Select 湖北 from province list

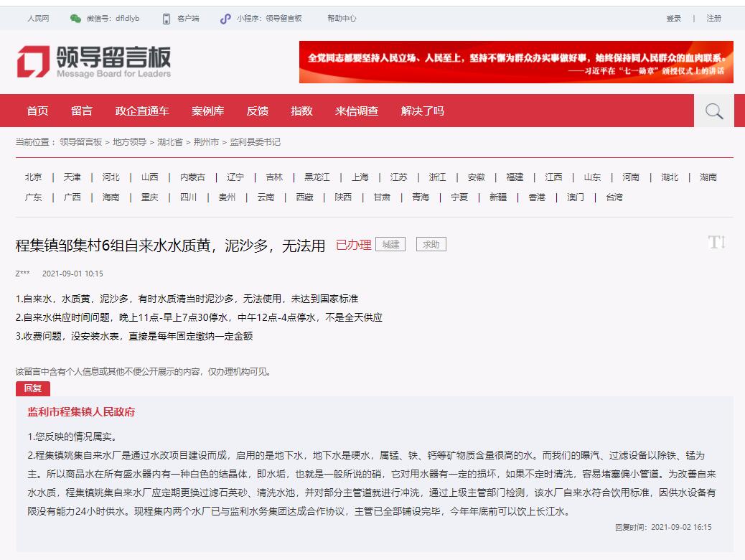670,177
